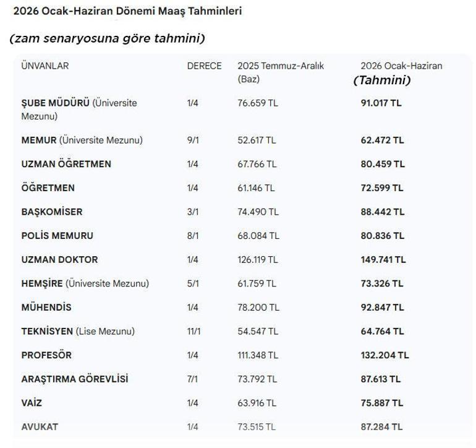Click ÖĞRETMEN base salary 61.146 TL
Image resolution: width=476 pixels, height=448 pixels.
[256, 187]
